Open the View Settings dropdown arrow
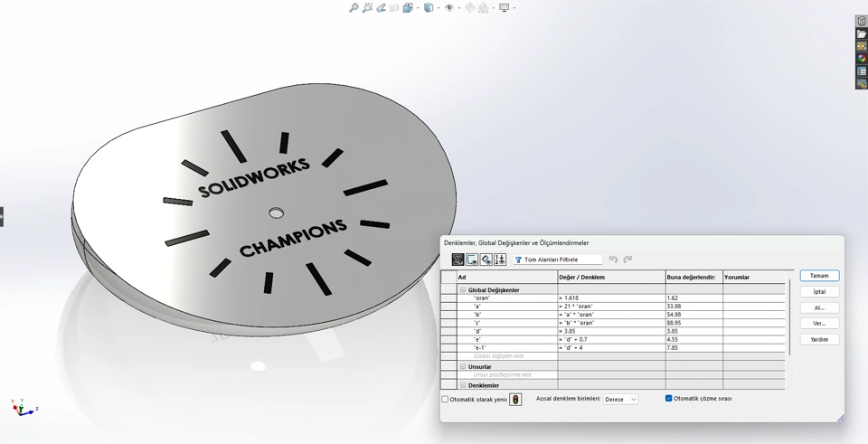Screen dimensions: 868x444 coord(514,8)
